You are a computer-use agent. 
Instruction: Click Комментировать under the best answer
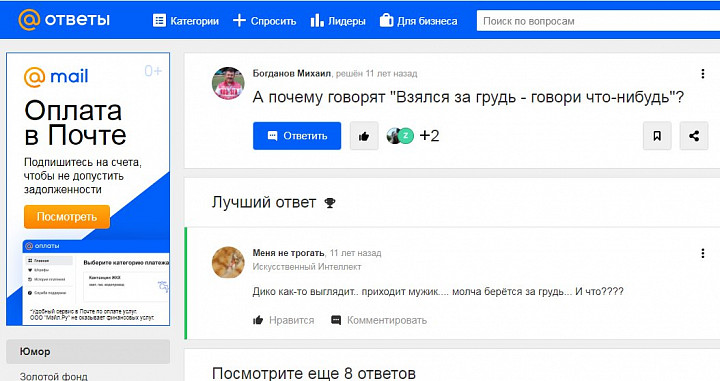pos(379,320)
